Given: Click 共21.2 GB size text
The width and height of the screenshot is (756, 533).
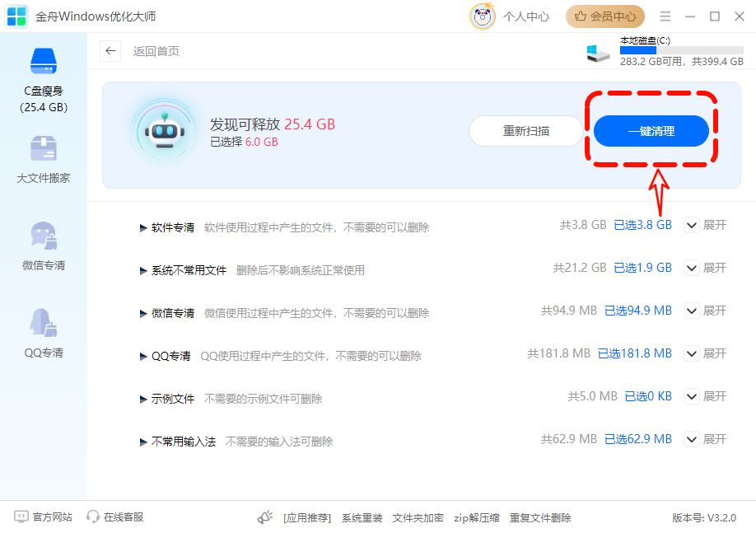Looking at the screenshot, I should tap(580, 268).
